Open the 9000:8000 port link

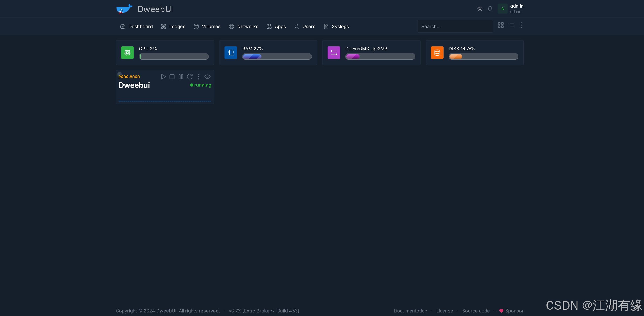pos(129,77)
